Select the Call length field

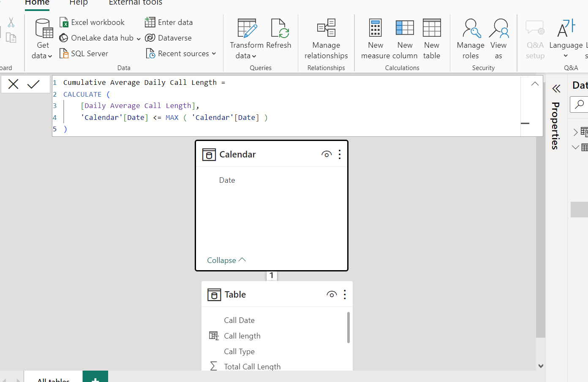[x=242, y=336]
